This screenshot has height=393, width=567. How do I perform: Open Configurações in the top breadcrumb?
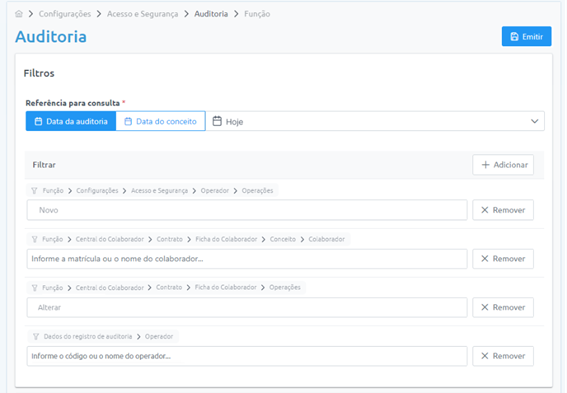point(65,14)
